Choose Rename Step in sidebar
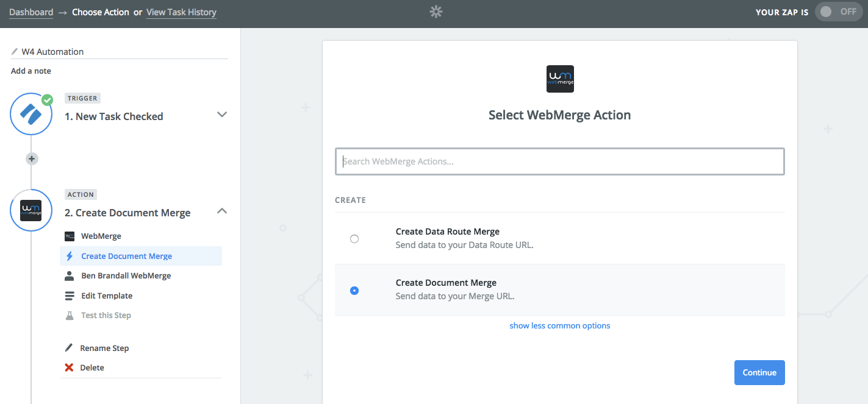This screenshot has height=404, width=868. click(104, 349)
